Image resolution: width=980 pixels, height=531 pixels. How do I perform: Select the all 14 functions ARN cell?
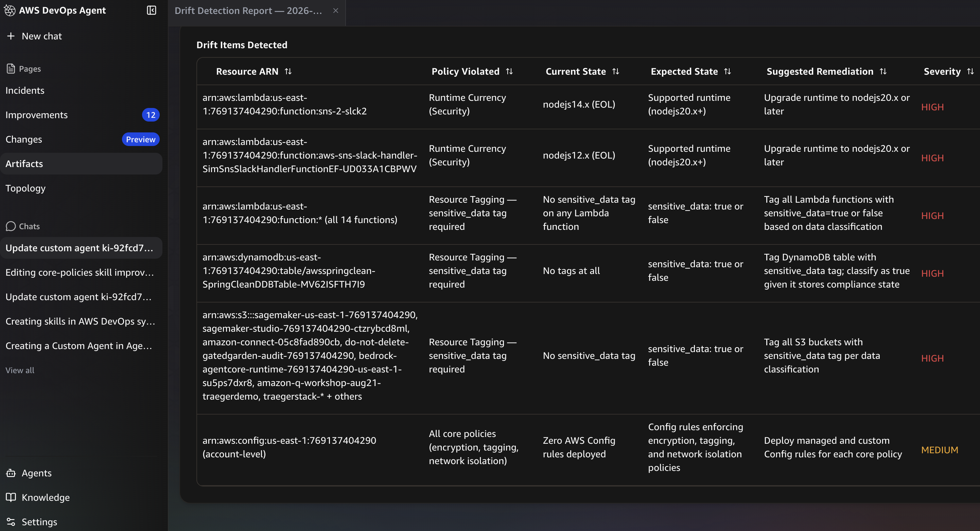pyautogui.click(x=300, y=213)
